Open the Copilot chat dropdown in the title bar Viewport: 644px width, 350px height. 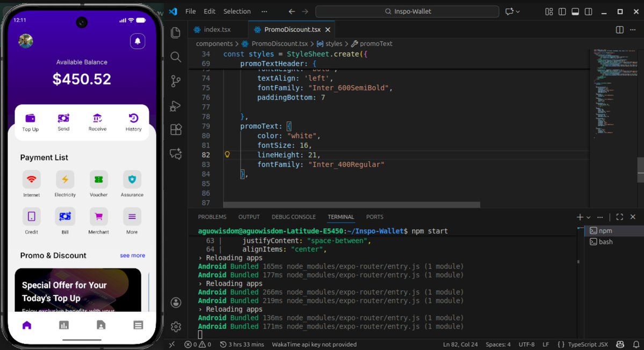coord(518,11)
